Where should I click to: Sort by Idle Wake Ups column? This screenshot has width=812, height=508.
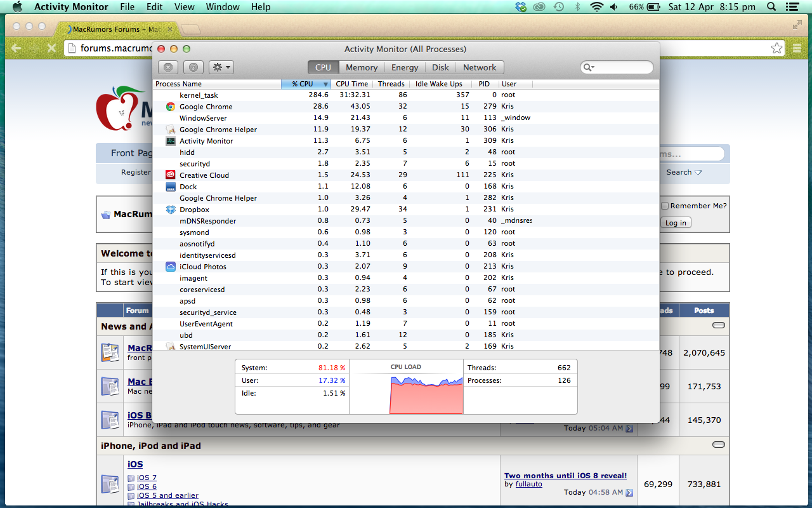(x=439, y=84)
